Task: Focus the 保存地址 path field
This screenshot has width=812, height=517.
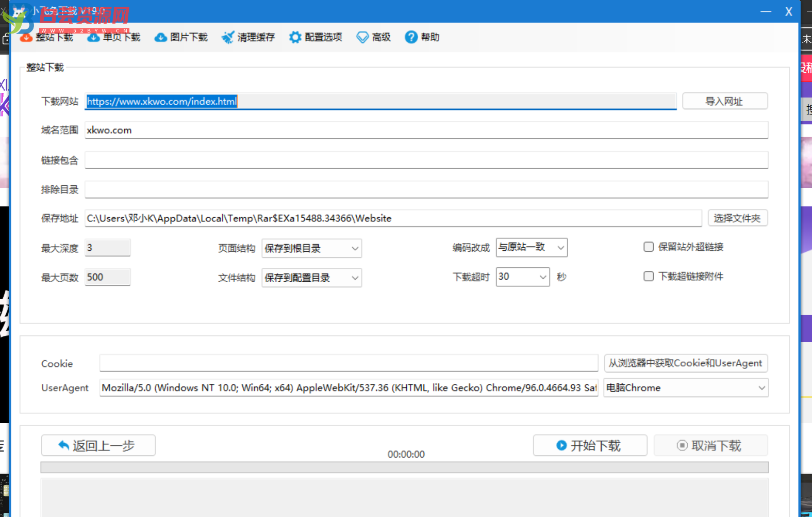Action: point(393,218)
